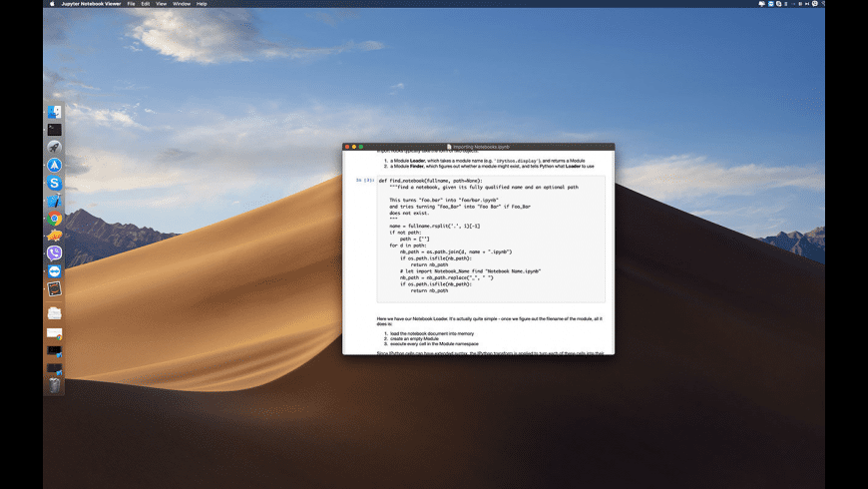The height and width of the screenshot is (489, 868).
Task: Open the Jupyter Notebook Viewer app menu
Action: [92, 4]
